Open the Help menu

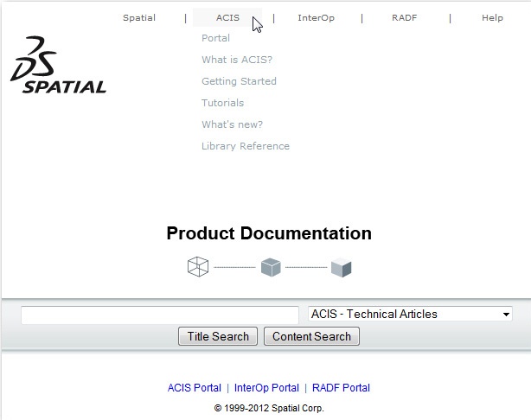[x=492, y=18]
